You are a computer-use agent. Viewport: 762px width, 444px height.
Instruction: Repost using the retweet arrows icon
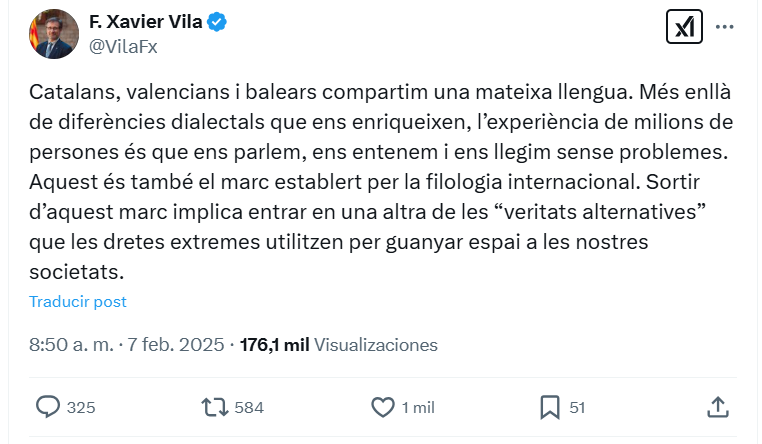coord(214,406)
